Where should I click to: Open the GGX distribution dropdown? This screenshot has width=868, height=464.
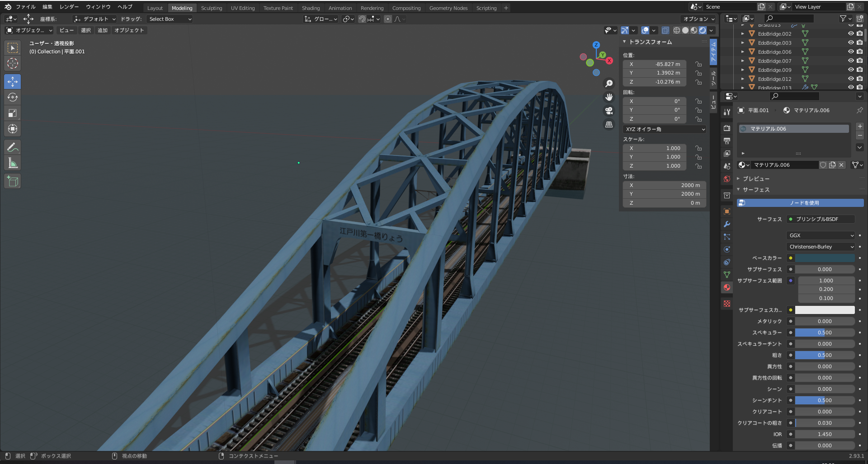[821, 235]
